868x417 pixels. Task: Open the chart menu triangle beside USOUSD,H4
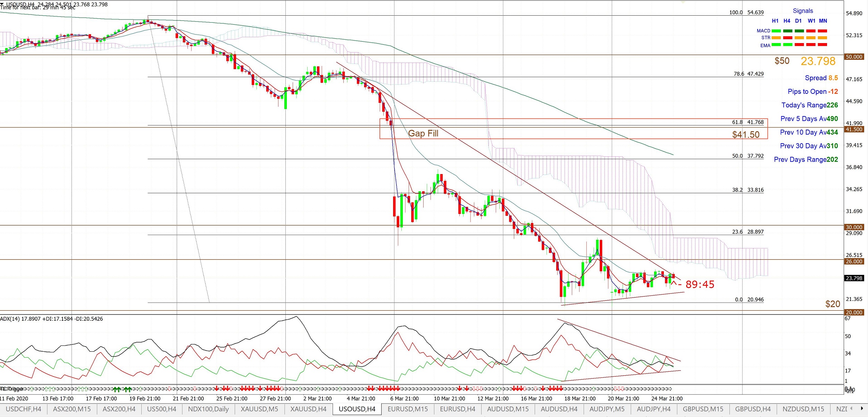2,4
